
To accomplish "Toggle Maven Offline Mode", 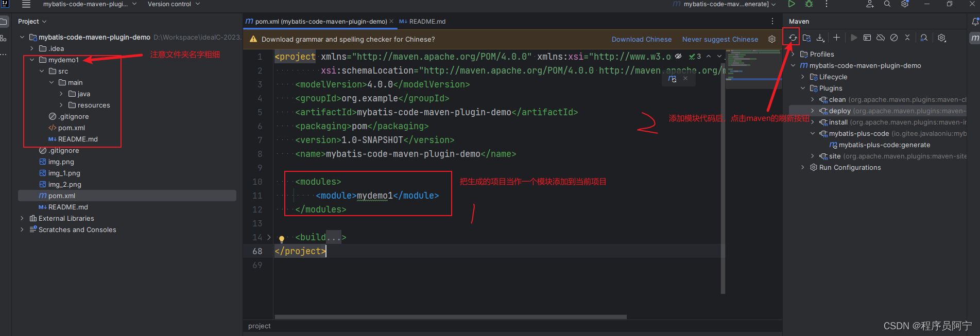I will click(x=881, y=38).
